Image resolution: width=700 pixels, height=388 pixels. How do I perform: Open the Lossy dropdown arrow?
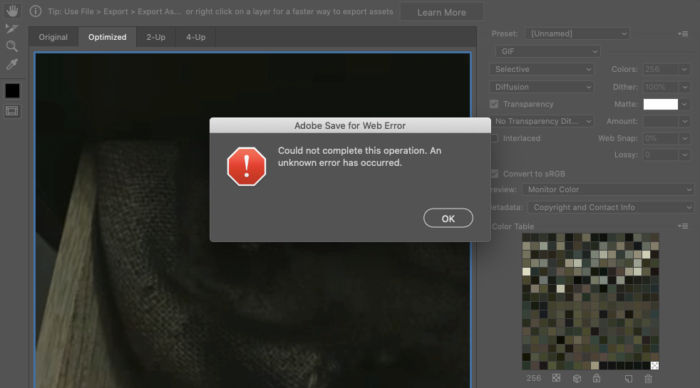tap(684, 155)
